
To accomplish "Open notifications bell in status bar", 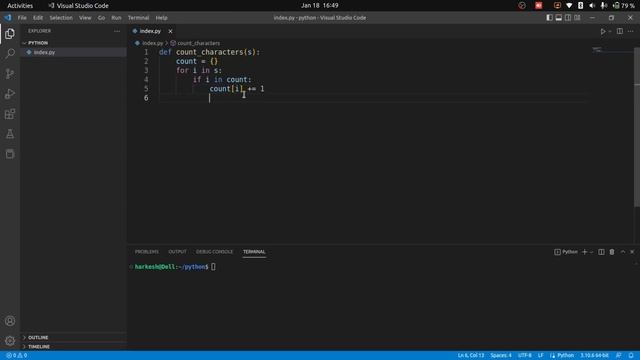I will [631, 356].
